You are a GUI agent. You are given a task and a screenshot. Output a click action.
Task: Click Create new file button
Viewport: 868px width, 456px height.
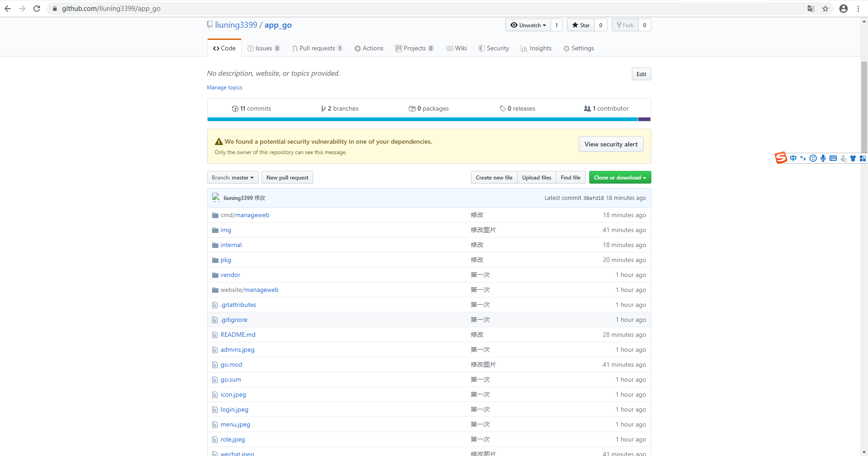coord(494,177)
